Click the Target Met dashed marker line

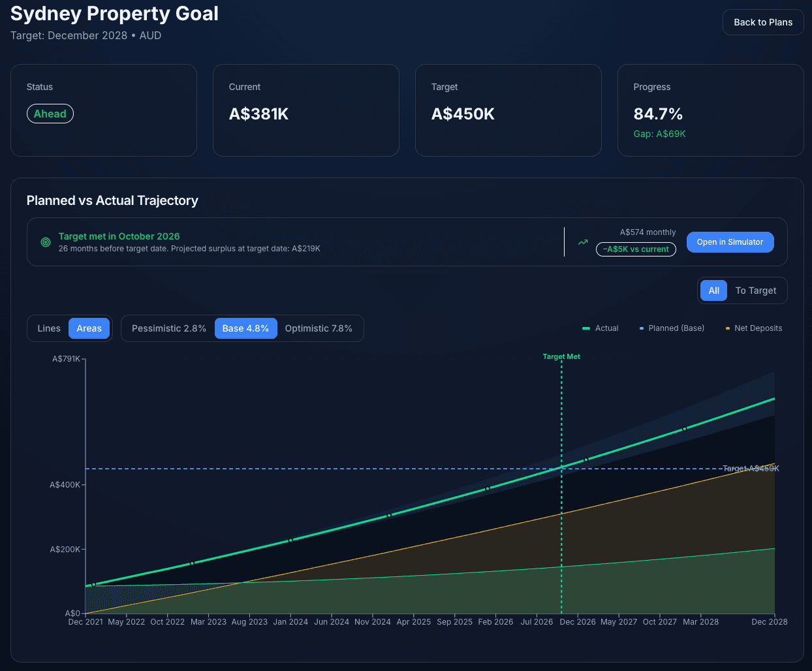click(x=561, y=490)
